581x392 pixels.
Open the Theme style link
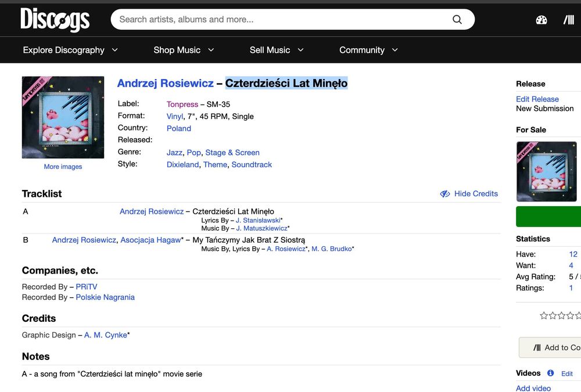[215, 164]
